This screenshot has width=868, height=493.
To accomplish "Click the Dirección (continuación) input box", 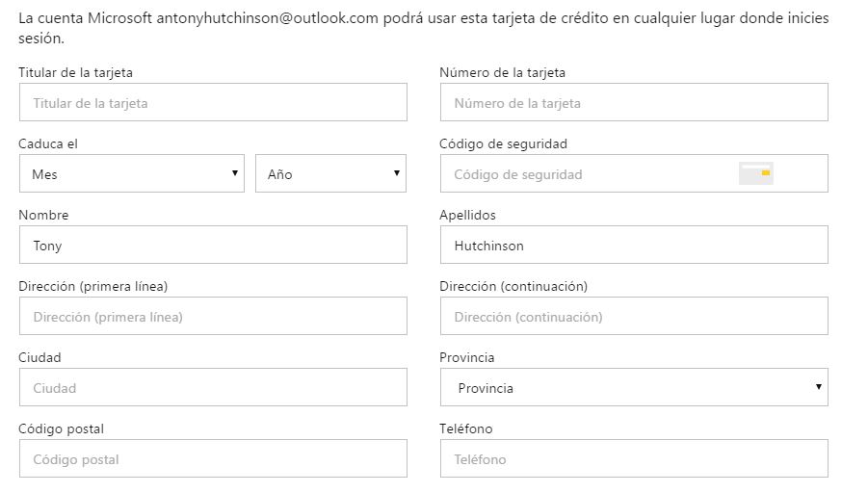I will (634, 317).
